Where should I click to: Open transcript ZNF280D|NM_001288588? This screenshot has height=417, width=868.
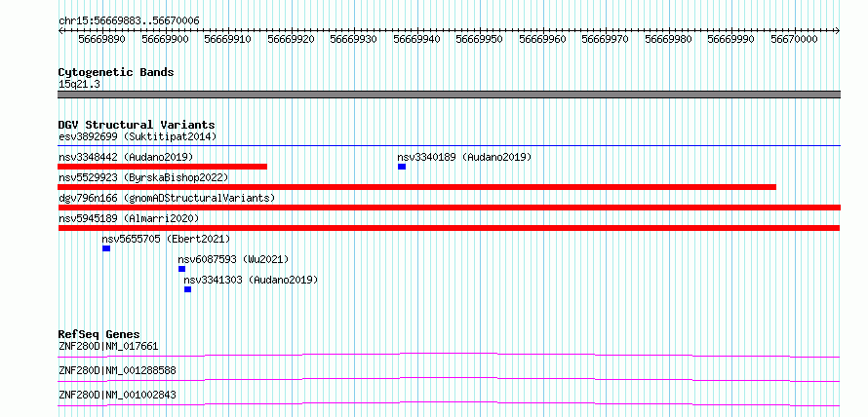(x=117, y=370)
